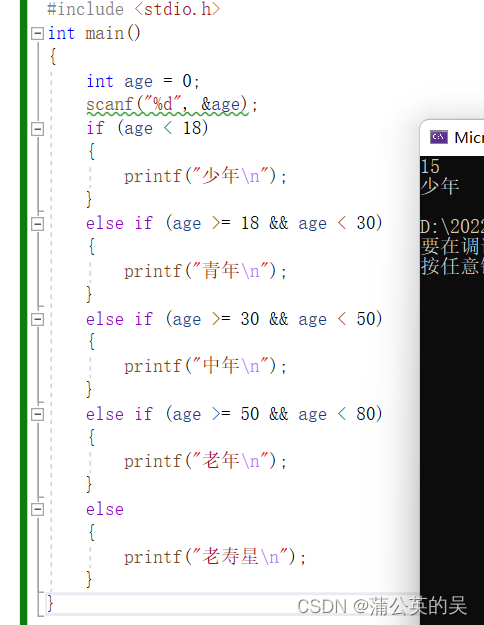Click the console window icon in title bar
484x625 pixels.
tap(439, 137)
